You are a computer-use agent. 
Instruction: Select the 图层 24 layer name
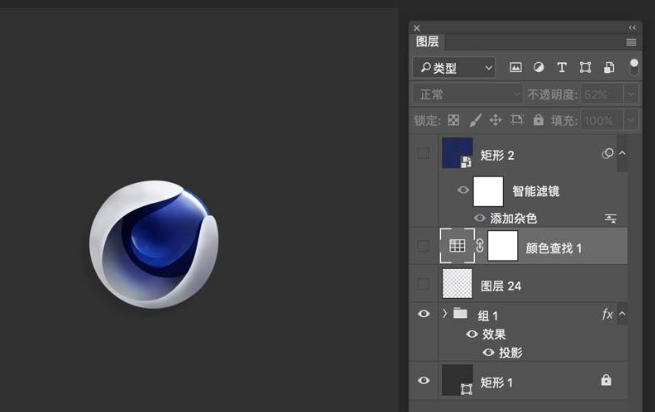501,286
